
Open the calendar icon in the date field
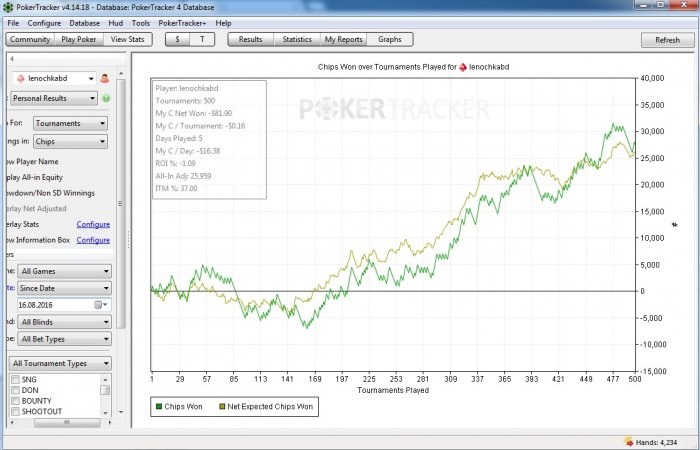click(98, 305)
